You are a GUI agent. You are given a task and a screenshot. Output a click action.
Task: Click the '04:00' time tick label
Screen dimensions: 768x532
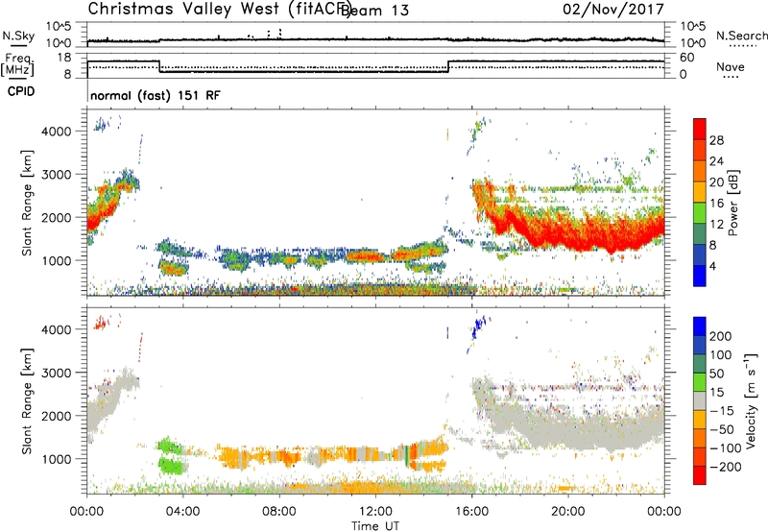click(x=183, y=512)
